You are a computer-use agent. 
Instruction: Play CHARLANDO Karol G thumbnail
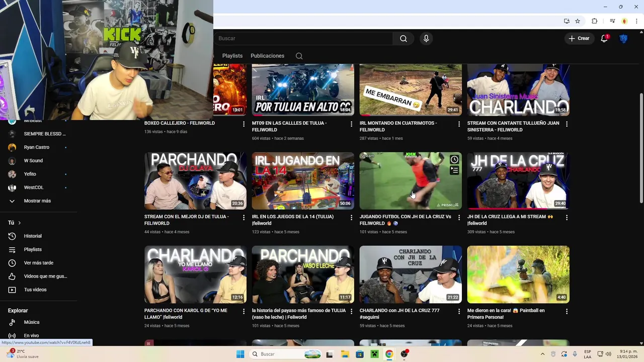195,275
